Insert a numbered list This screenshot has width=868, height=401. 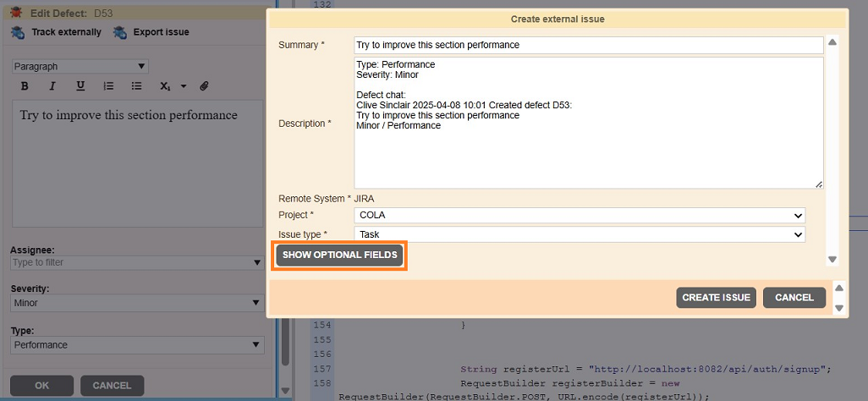pos(108,86)
